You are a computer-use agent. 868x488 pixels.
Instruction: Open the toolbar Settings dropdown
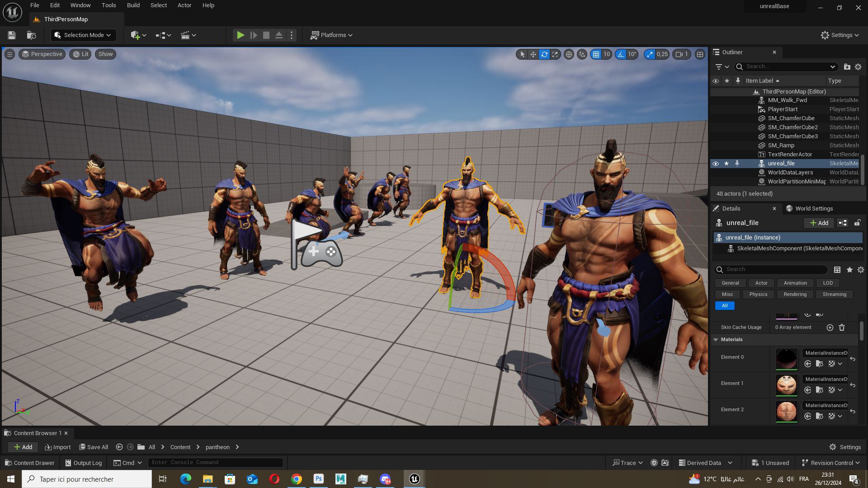(840, 35)
